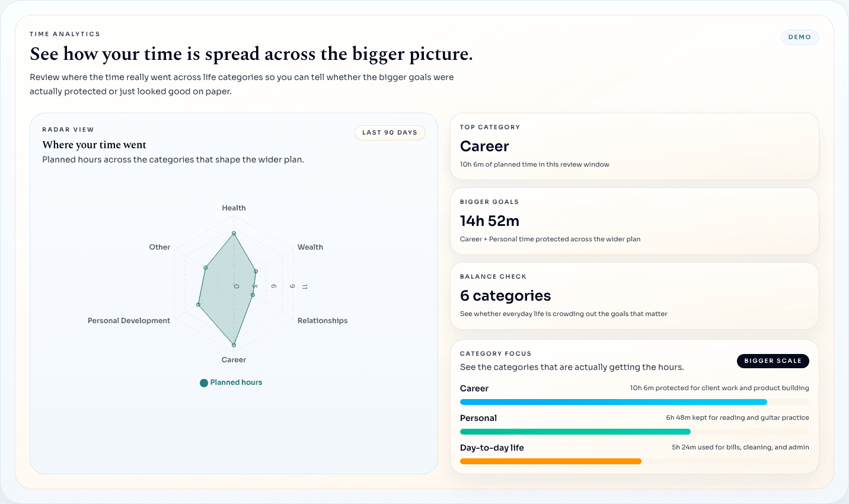Click the Personal Development radar data point
Image resolution: width=849 pixels, height=504 pixels.
pos(199,305)
